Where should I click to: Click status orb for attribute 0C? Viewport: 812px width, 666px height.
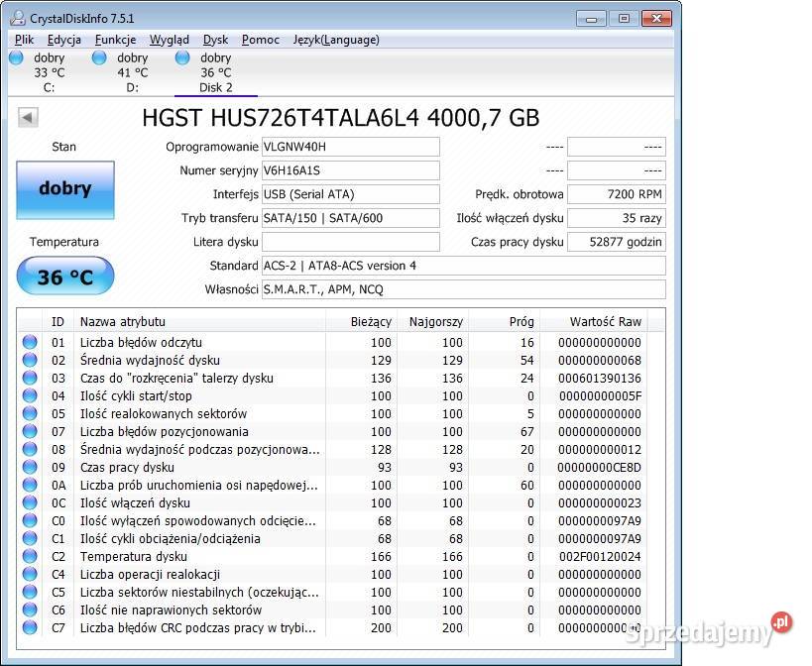pos(30,502)
